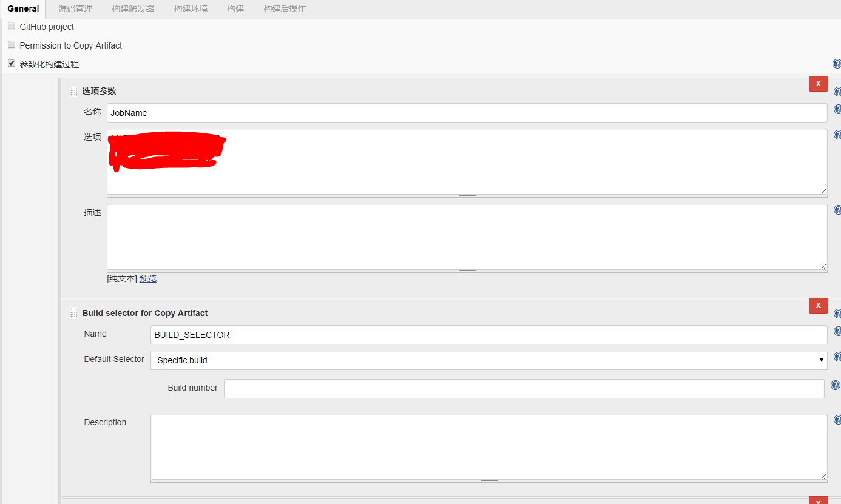Click the 名称 field label
Image resolution: width=841 pixels, height=504 pixels.
click(92, 112)
